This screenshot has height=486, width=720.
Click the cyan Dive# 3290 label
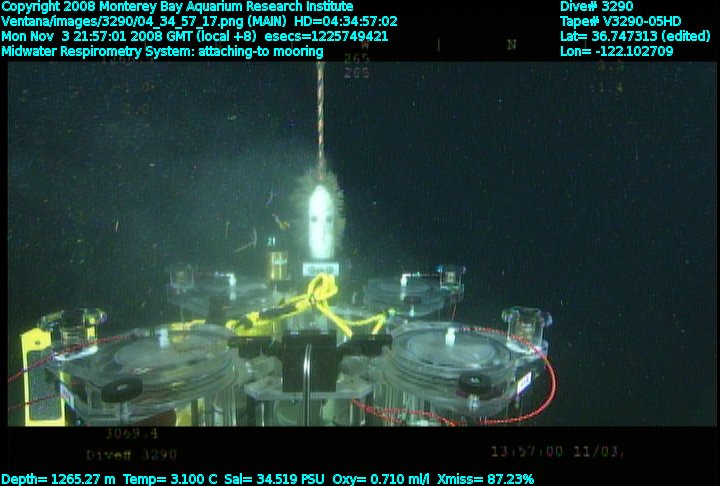596,6
